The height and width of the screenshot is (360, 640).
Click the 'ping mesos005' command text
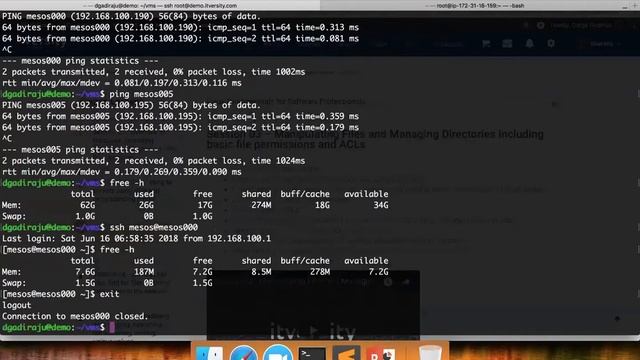141,94
